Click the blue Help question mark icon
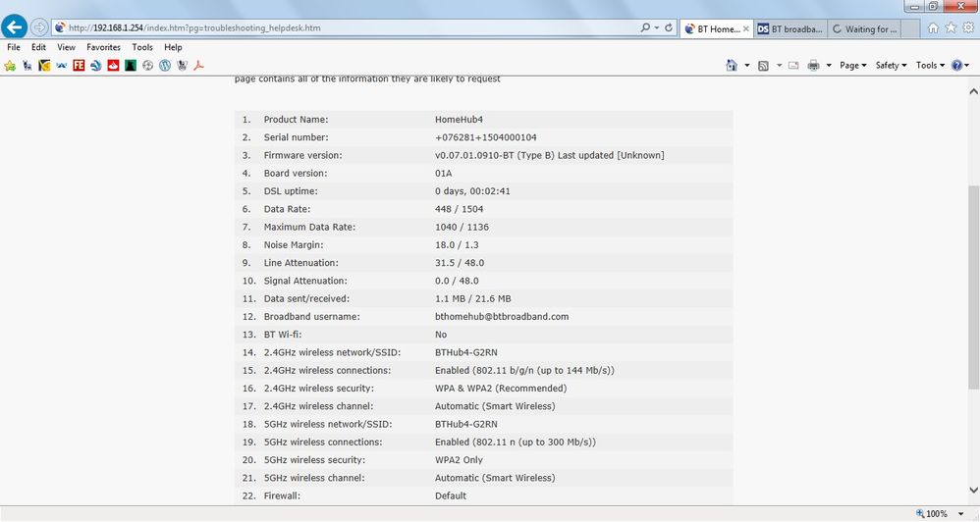Viewport: 980px width, 522px height. (x=956, y=65)
